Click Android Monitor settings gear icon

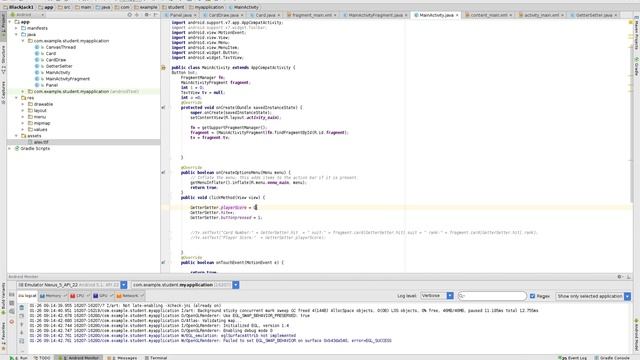point(620,277)
